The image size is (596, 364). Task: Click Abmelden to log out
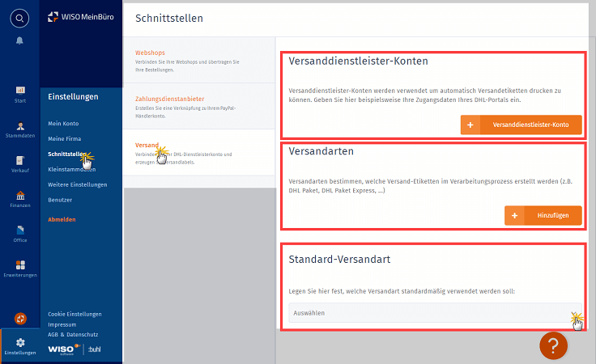pyautogui.click(x=62, y=219)
